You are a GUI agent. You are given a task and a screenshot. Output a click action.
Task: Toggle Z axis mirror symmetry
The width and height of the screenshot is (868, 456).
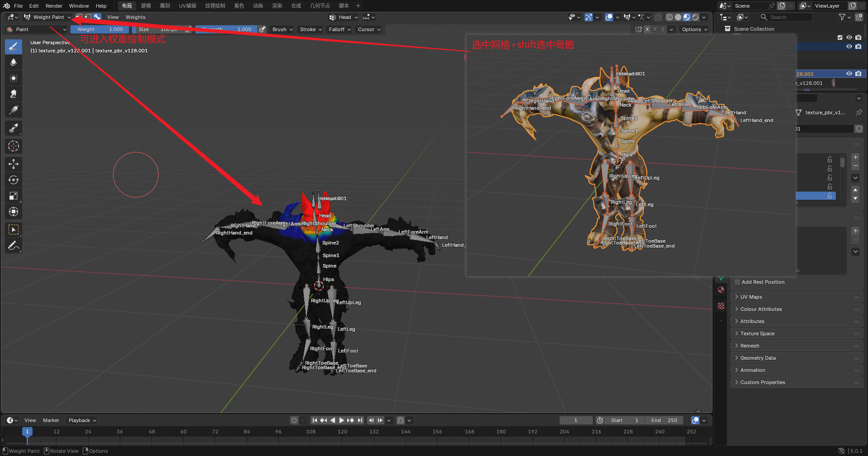pyautogui.click(x=663, y=29)
